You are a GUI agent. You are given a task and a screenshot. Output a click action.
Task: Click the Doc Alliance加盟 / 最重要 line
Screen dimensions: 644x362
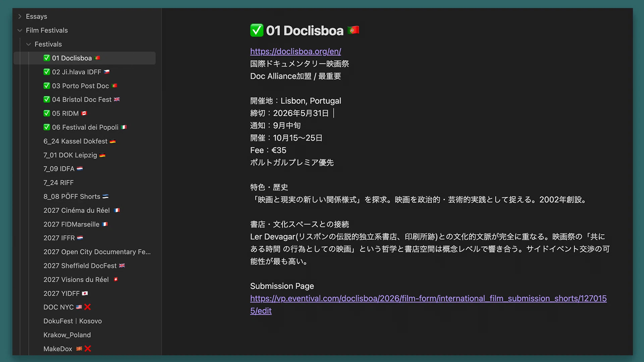tap(296, 76)
